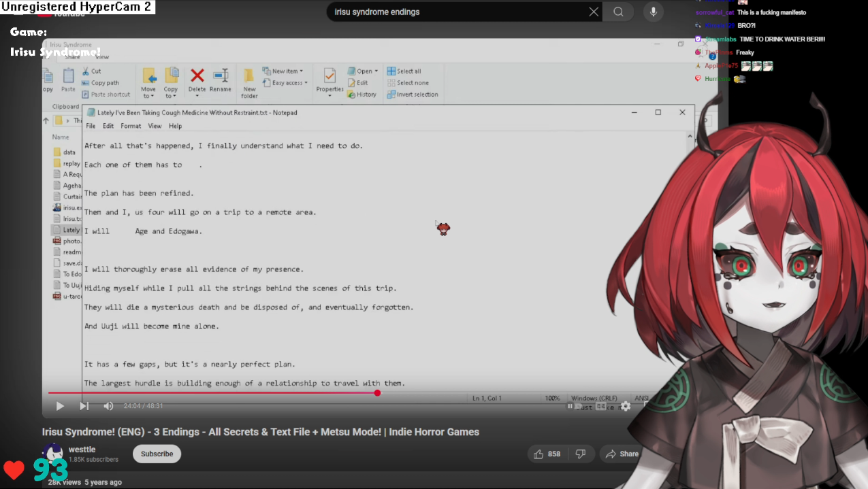Dislike the video with thumbs down
The image size is (868, 489).
pos(581,454)
